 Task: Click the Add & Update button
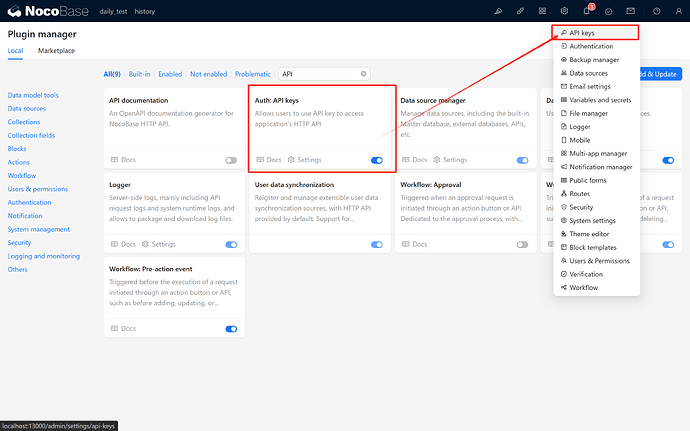tap(661, 74)
